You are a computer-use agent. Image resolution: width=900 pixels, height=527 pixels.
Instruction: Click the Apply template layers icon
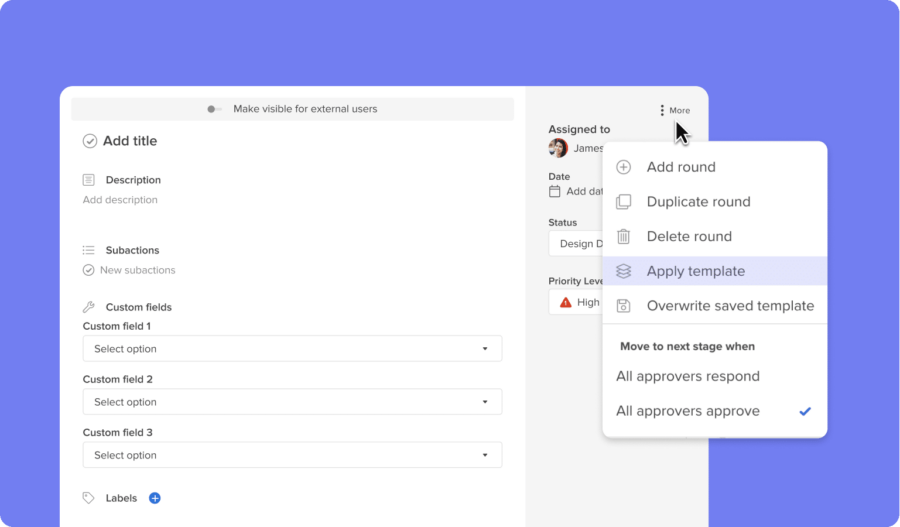(x=624, y=271)
